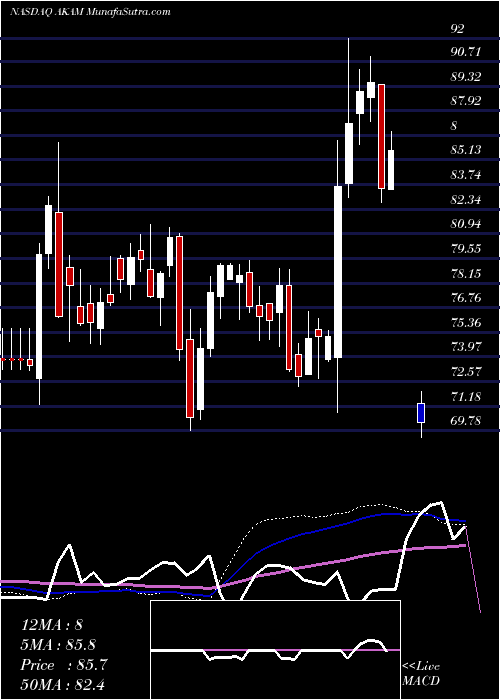This screenshot has width=500, height=700.
Task: Click the 50MA : 82.4 readout
Action: (63, 684)
